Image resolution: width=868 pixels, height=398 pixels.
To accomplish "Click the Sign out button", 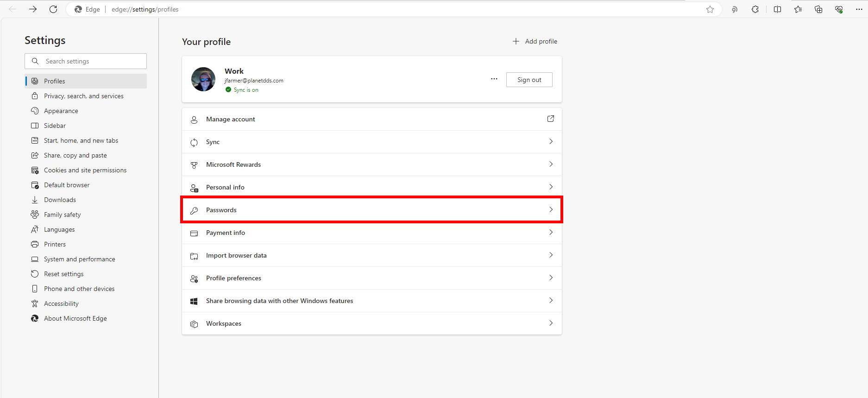I will 529,80.
